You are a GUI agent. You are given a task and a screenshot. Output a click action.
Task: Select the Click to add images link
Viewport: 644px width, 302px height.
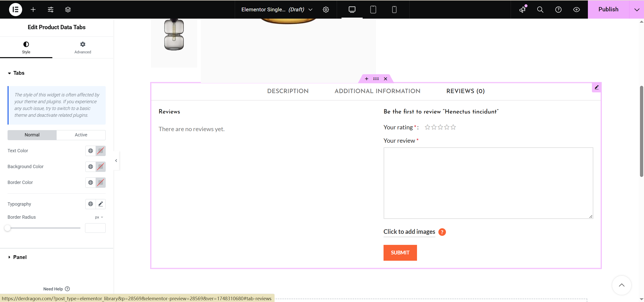point(409,232)
